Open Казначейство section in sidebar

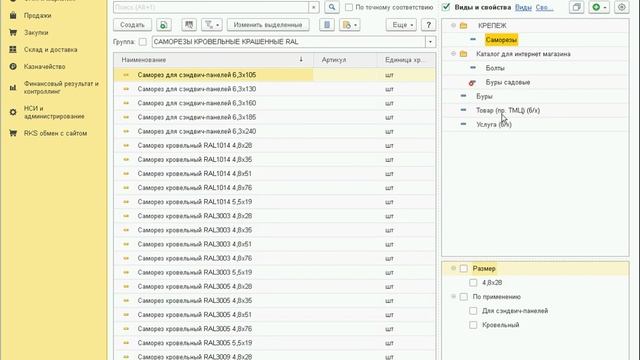[44, 67]
